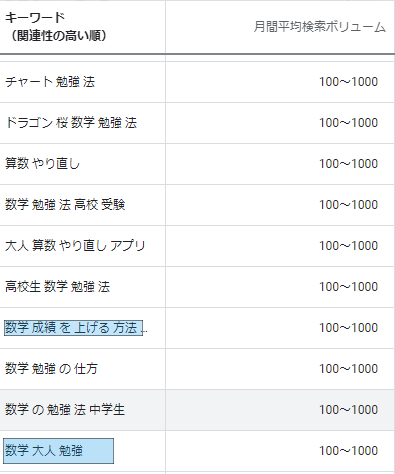The width and height of the screenshot is (395, 474).
Task: Select the keyword 高校生 数学 勉強 法
Action: click(57, 287)
